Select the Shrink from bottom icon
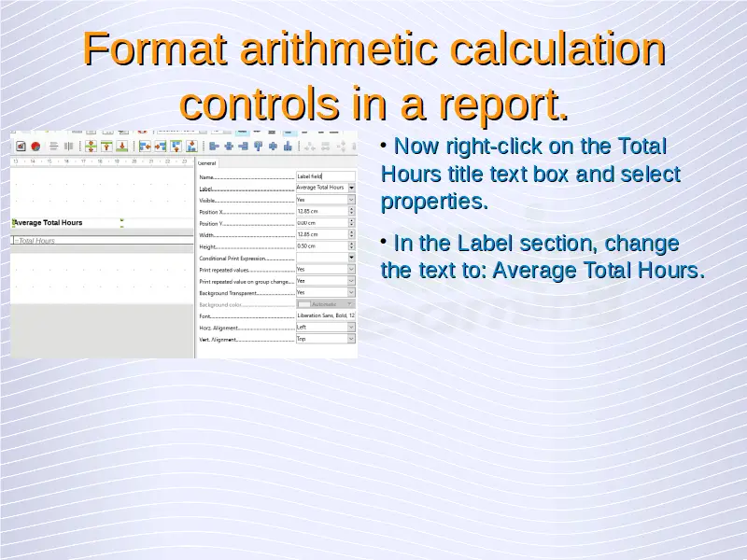This screenshot has height=560, width=747. (x=122, y=147)
